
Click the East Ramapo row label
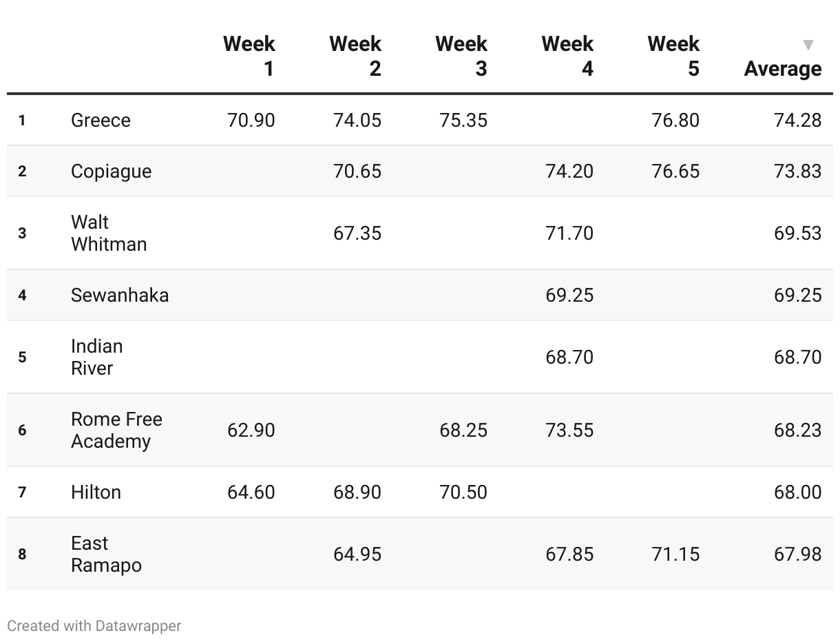click(106, 554)
